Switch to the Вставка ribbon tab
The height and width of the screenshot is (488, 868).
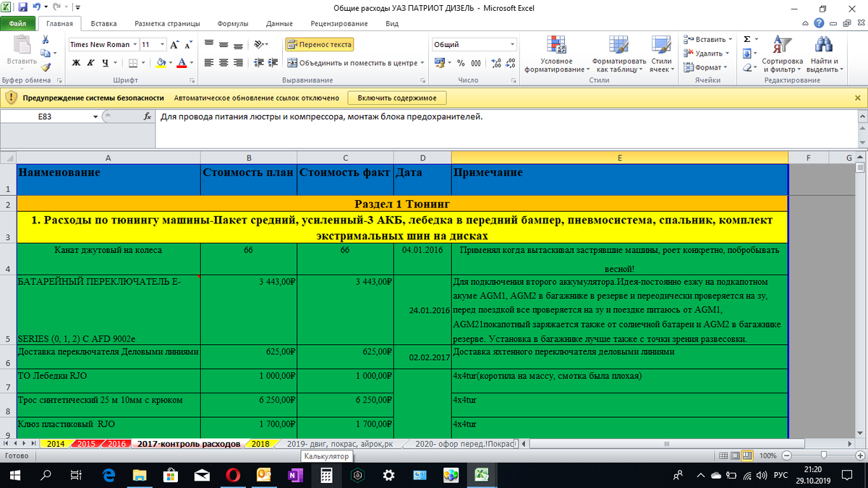point(104,24)
